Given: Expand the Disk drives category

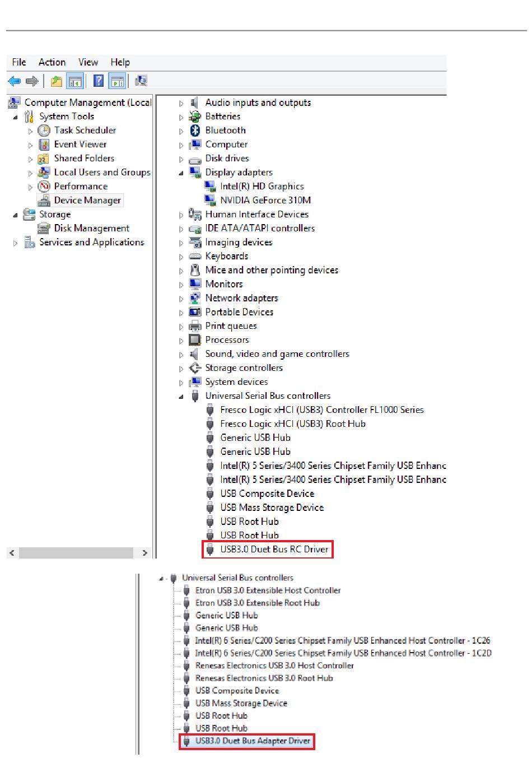Looking at the screenshot, I should [181, 159].
